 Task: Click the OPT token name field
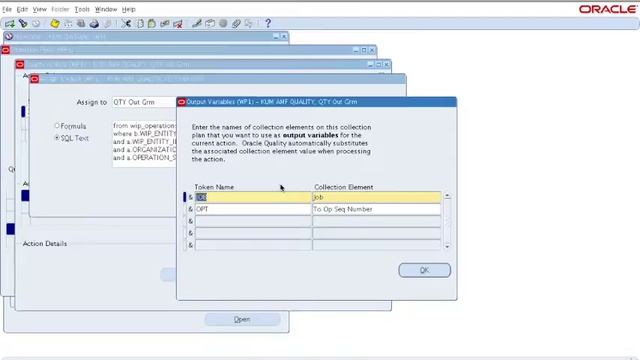coord(253,209)
